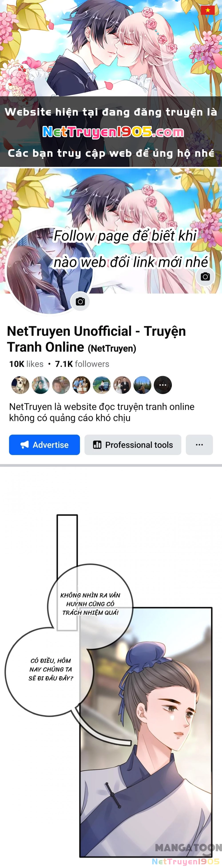
Task: Expand the more followers ellipsis circle
Action: (163, 385)
